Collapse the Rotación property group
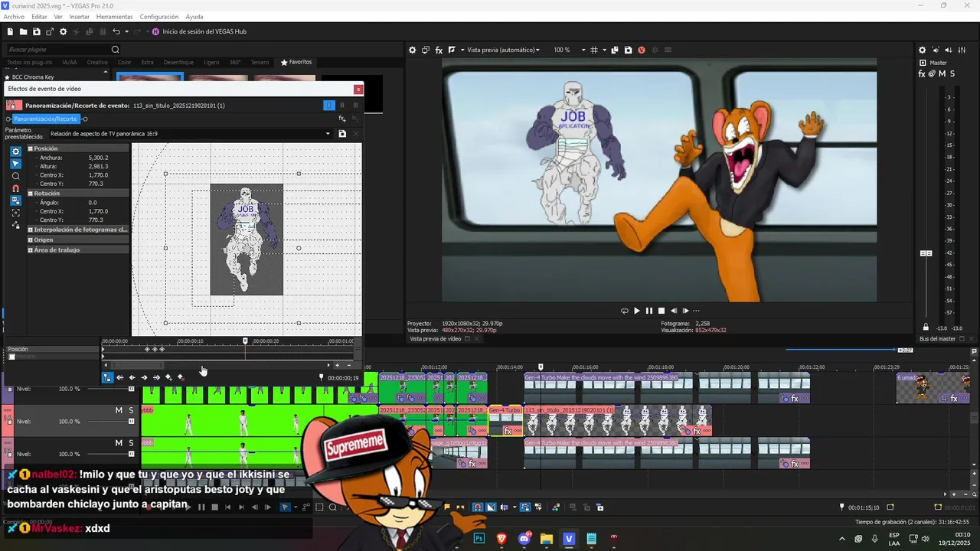The width and height of the screenshot is (980, 551). click(x=31, y=194)
